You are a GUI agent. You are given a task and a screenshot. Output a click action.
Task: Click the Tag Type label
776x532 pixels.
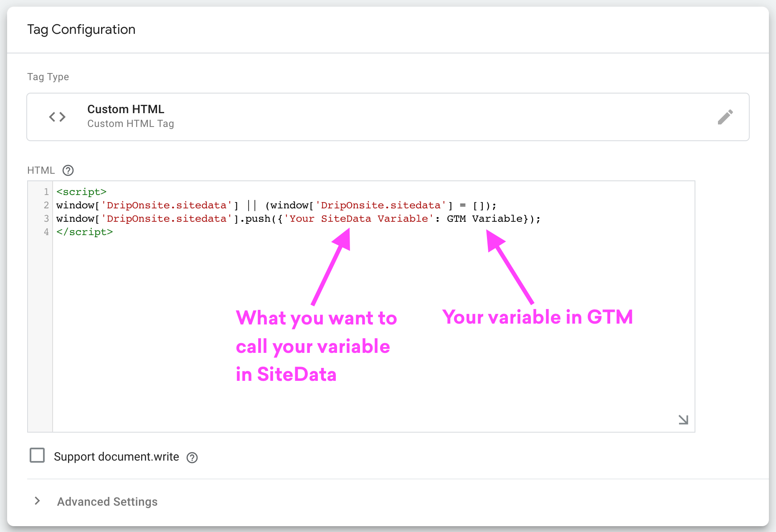(x=48, y=76)
